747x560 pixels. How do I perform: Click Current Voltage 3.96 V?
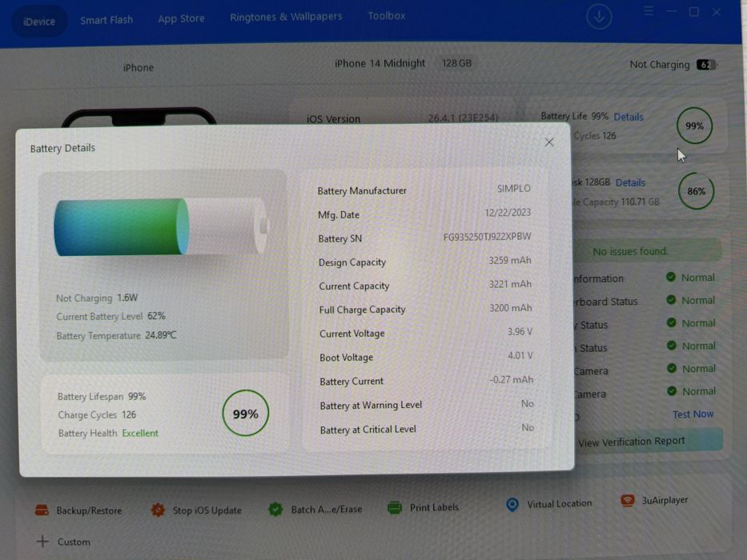point(520,331)
